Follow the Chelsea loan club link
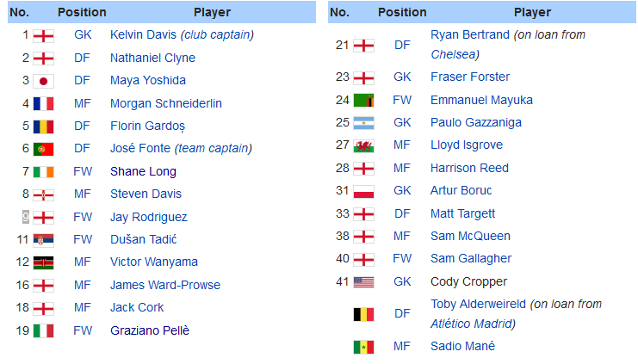The image size is (638, 364). 453,54
